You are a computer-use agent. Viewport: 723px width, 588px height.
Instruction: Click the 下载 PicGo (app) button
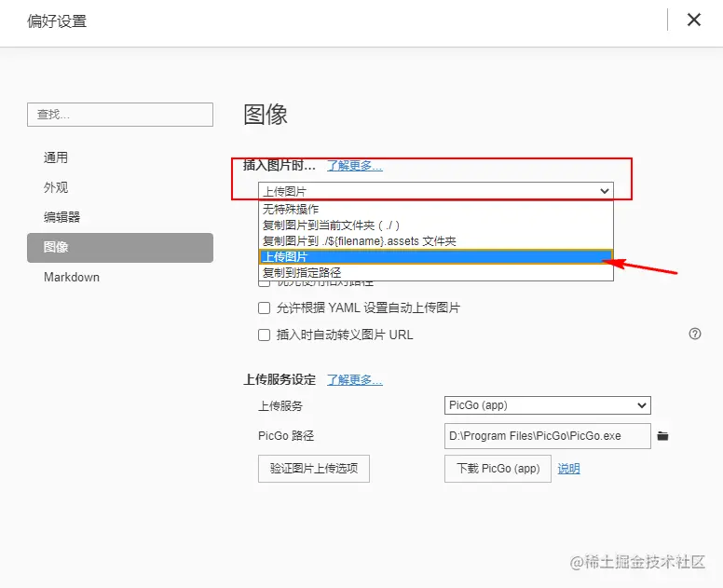498,469
